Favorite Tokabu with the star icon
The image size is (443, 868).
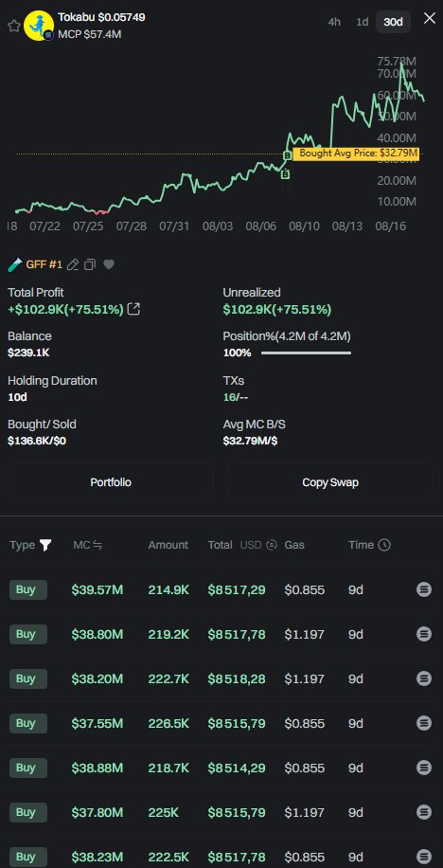[14, 26]
